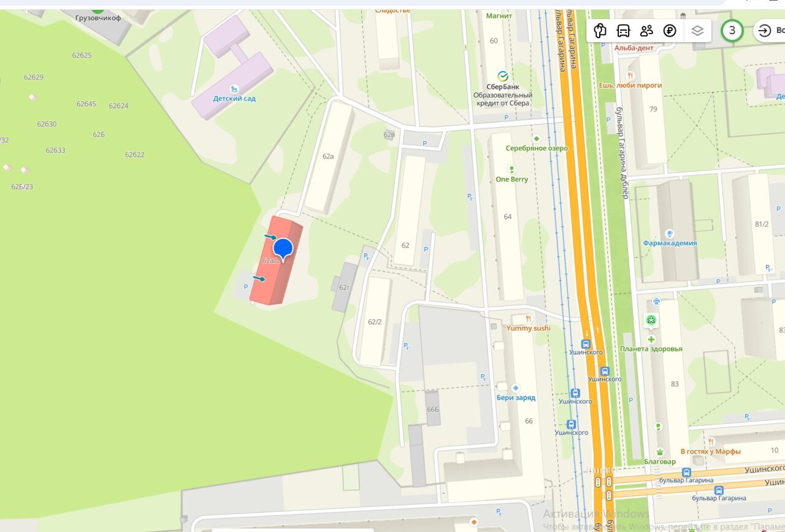785x532 pixels.
Task: Click the Бери заряд place icon
Action: pos(516,388)
